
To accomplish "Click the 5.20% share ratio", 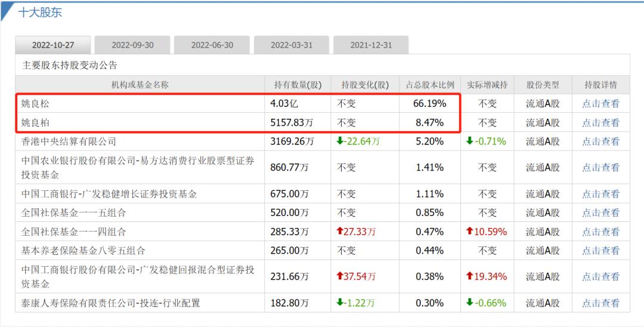I will tap(429, 141).
